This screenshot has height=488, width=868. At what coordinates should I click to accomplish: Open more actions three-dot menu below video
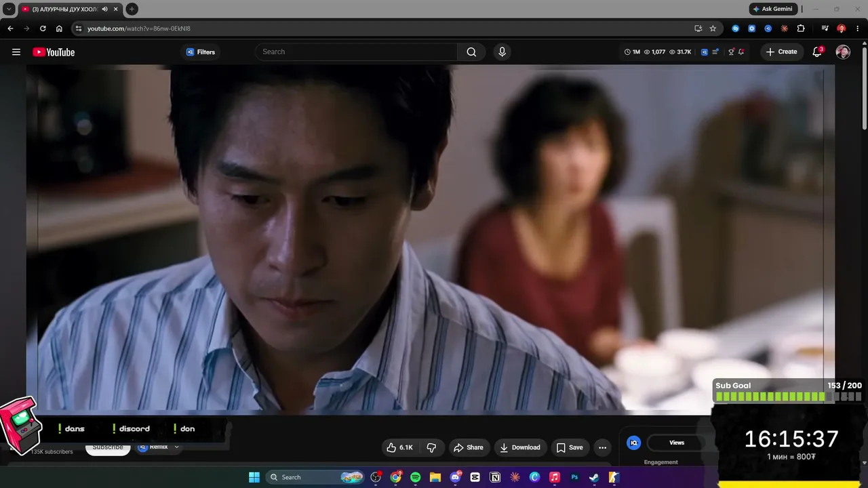(x=602, y=447)
